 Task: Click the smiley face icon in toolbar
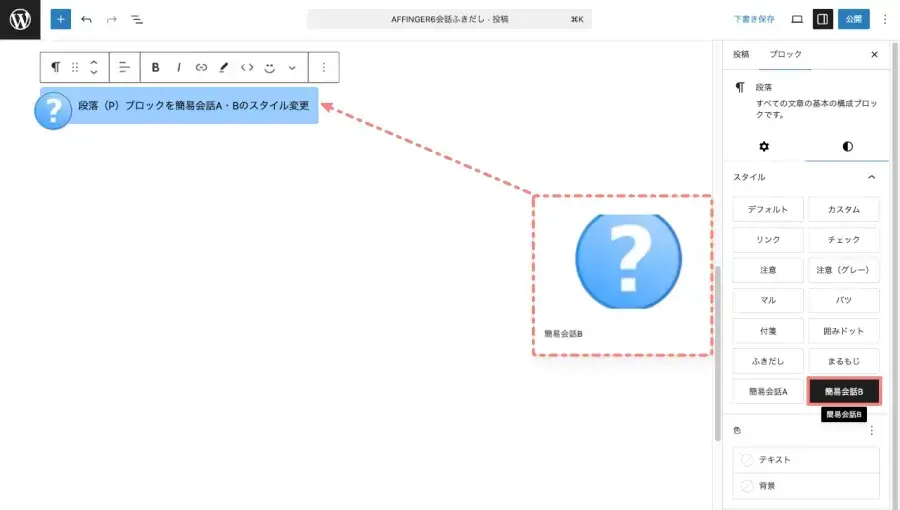point(269,67)
